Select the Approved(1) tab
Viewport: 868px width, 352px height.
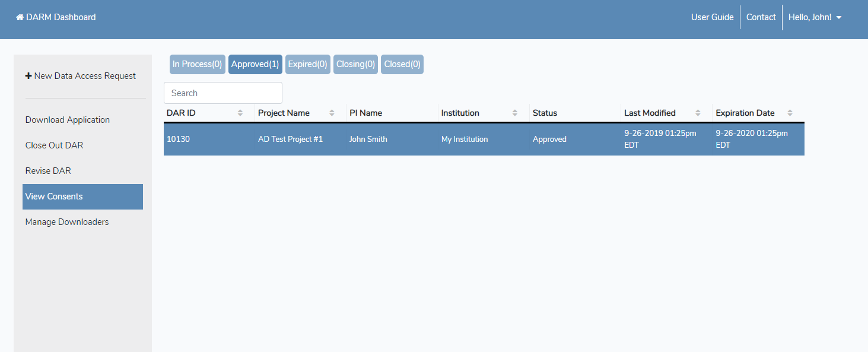pos(255,64)
